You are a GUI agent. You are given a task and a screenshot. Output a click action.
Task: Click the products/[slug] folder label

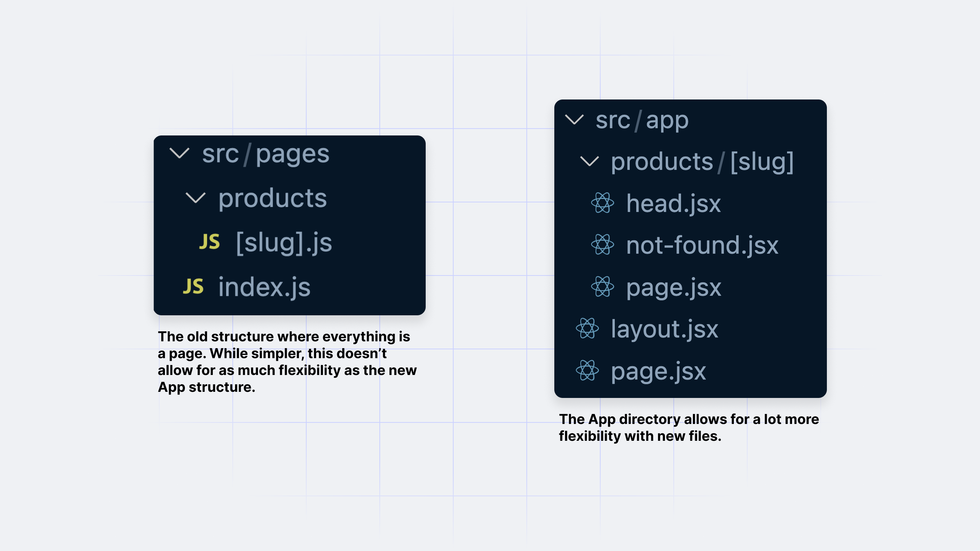pos(702,161)
